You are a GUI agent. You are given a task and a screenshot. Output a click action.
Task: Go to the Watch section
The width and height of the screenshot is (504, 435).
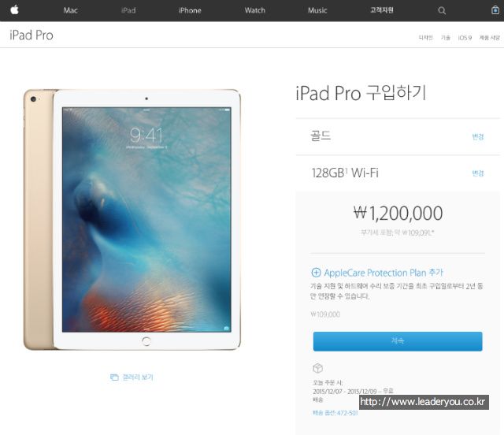pyautogui.click(x=255, y=10)
